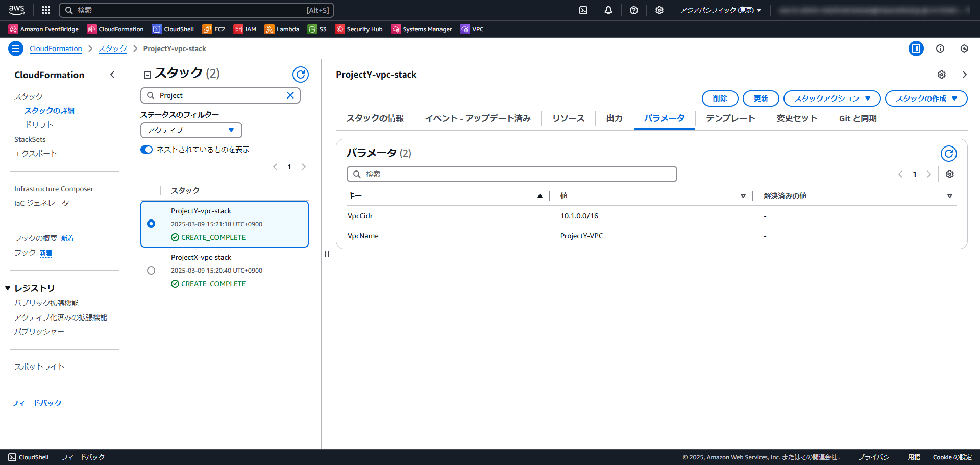Image resolution: width=980 pixels, height=465 pixels.
Task: Open the notifications bell
Action: tap(608, 10)
